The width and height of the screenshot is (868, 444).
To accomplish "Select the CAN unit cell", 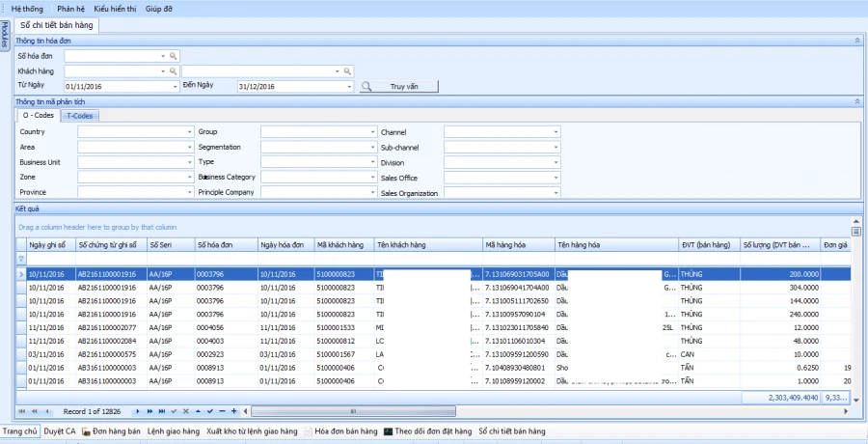I will coord(709,354).
